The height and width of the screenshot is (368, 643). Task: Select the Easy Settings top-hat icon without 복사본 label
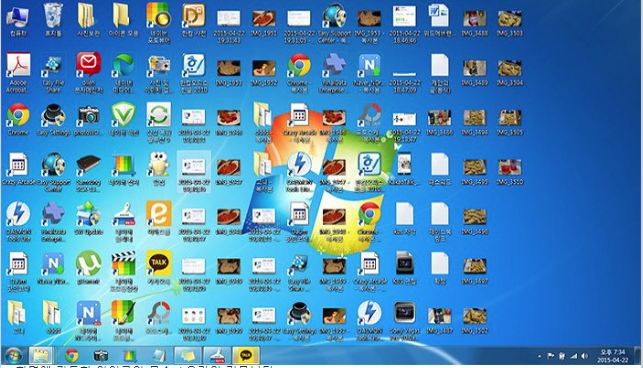point(53,119)
